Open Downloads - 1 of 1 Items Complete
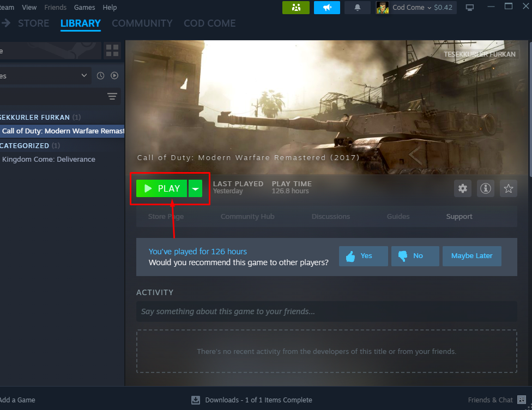This screenshot has height=410, width=532. coord(258,400)
